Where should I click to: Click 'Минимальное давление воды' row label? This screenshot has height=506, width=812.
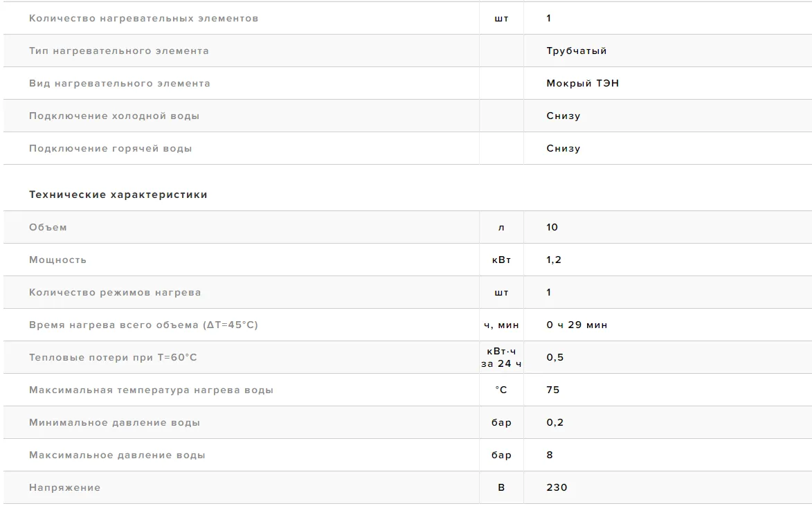[114, 423]
